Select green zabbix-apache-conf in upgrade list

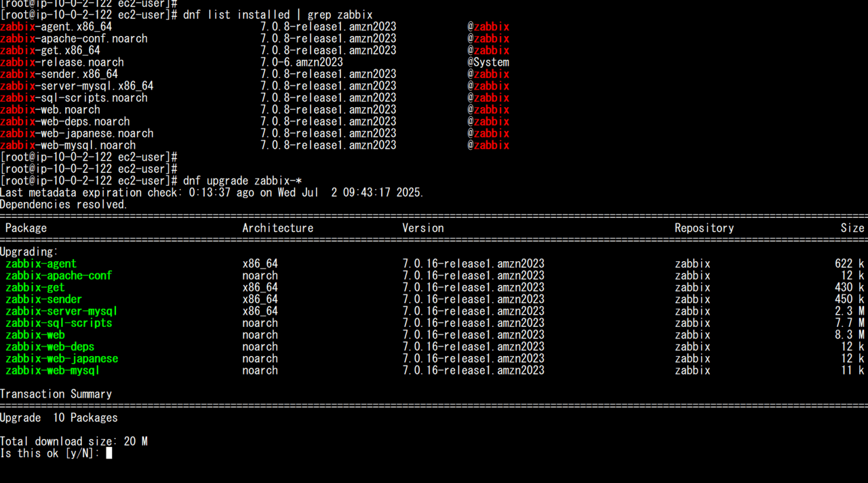coord(59,275)
